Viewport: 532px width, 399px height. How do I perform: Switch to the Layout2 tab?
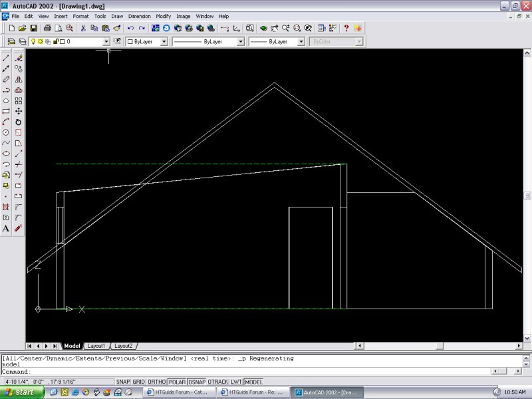click(123, 346)
